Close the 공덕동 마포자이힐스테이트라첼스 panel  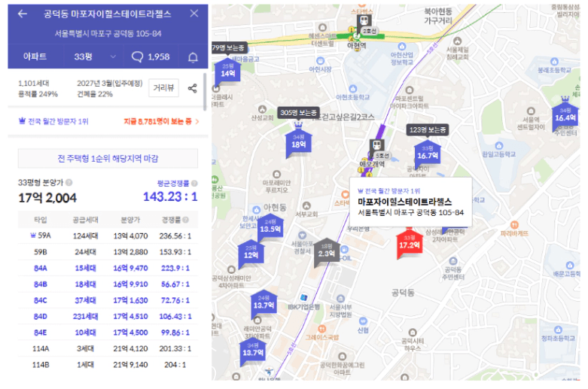[194, 14]
